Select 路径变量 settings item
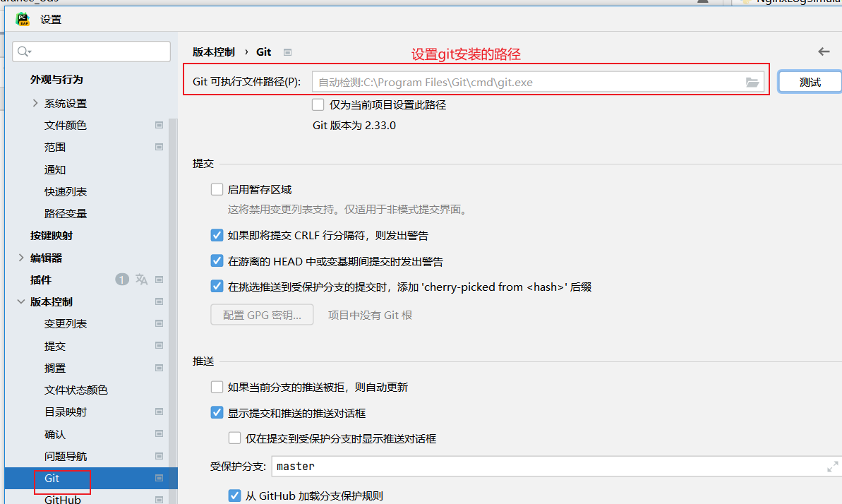The height and width of the screenshot is (504, 842). tap(65, 213)
